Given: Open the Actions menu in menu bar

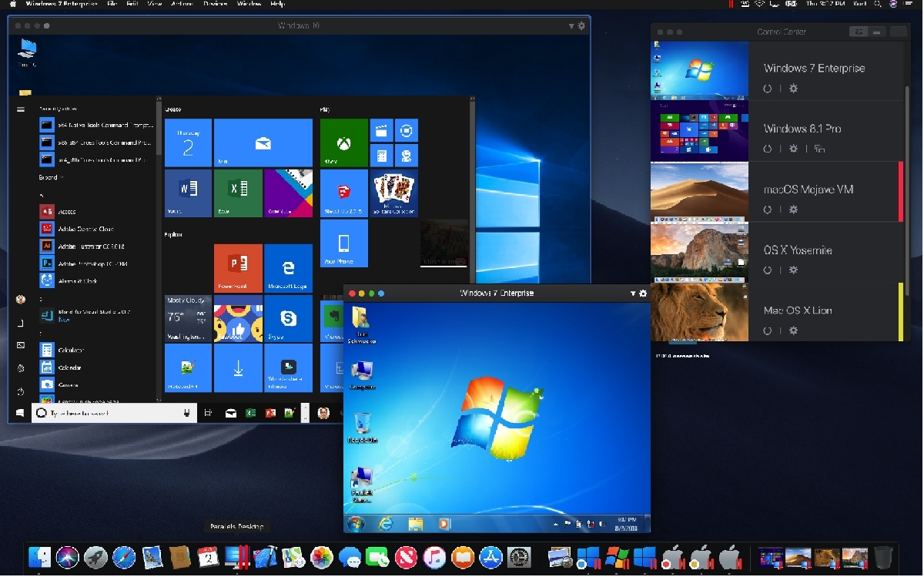Looking at the screenshot, I should [x=182, y=4].
